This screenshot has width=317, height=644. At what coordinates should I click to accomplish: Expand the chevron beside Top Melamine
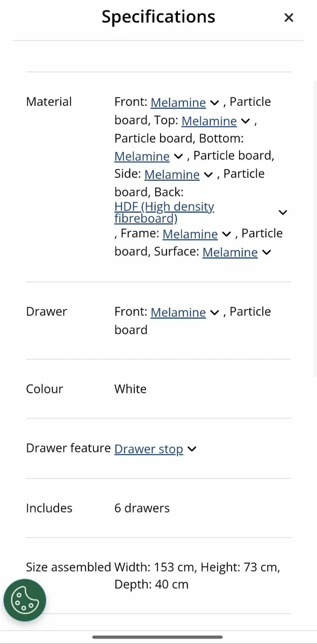pyautogui.click(x=246, y=121)
